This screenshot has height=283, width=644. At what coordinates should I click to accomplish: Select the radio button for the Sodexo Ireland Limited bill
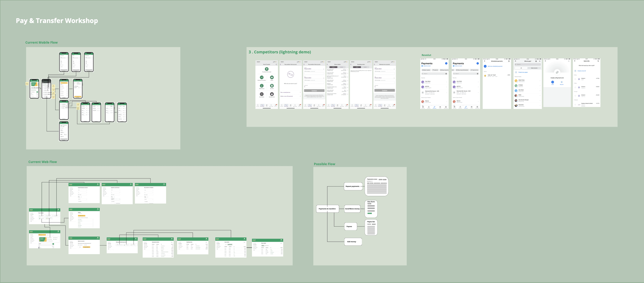tap(575, 105)
